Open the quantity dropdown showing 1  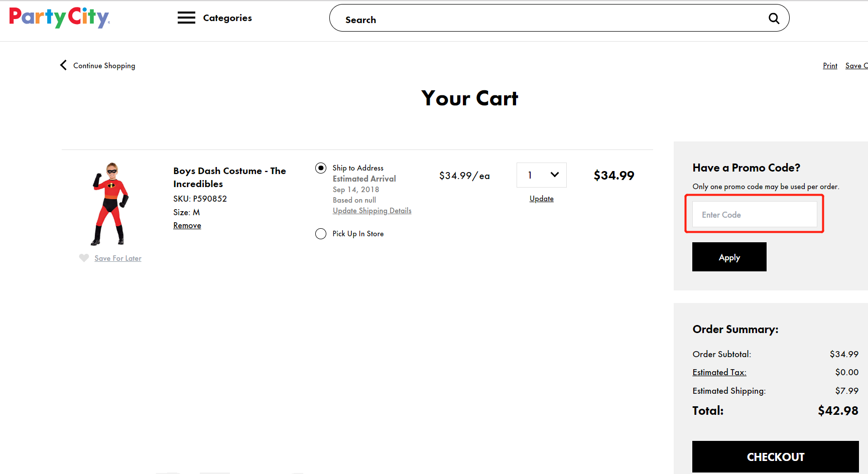pos(542,175)
